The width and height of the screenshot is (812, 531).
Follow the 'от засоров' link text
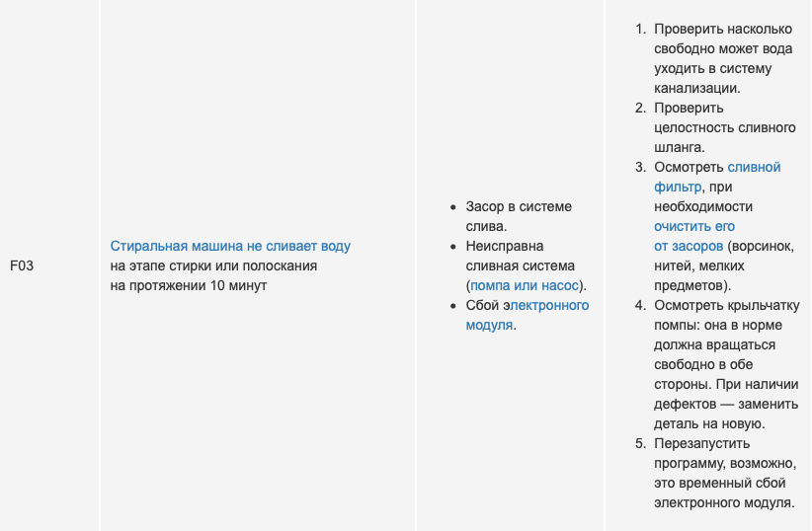pos(689,246)
